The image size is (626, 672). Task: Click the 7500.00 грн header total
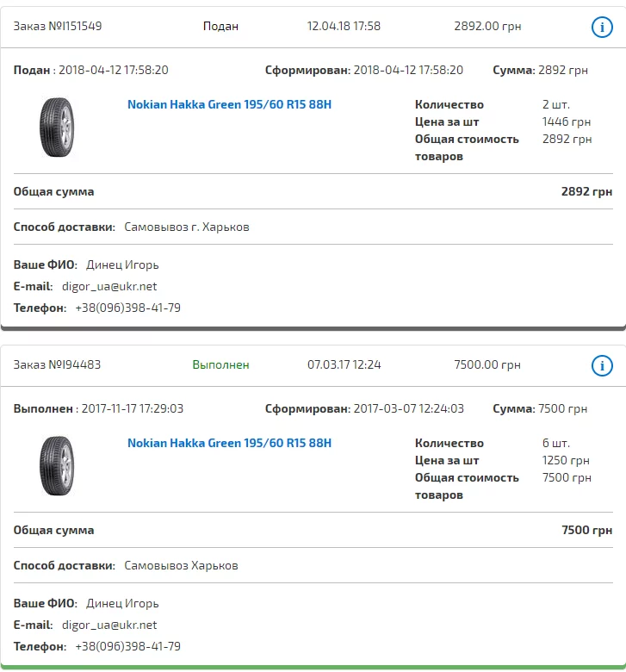point(487,365)
